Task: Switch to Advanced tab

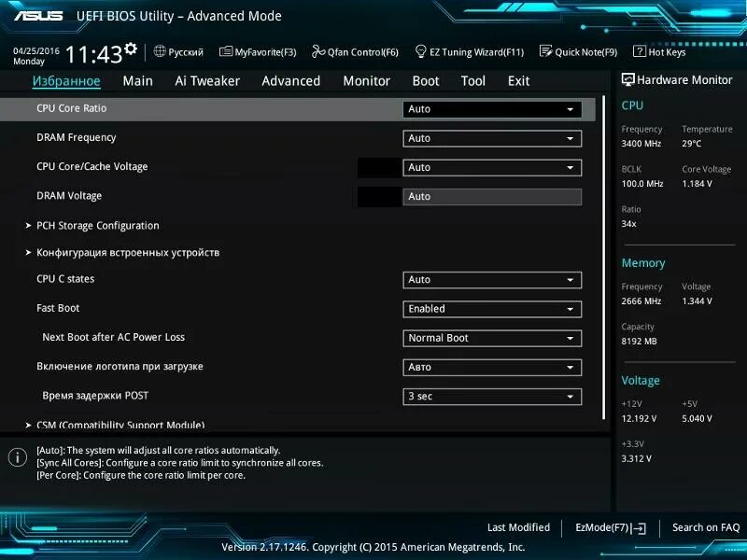Action: point(291,81)
